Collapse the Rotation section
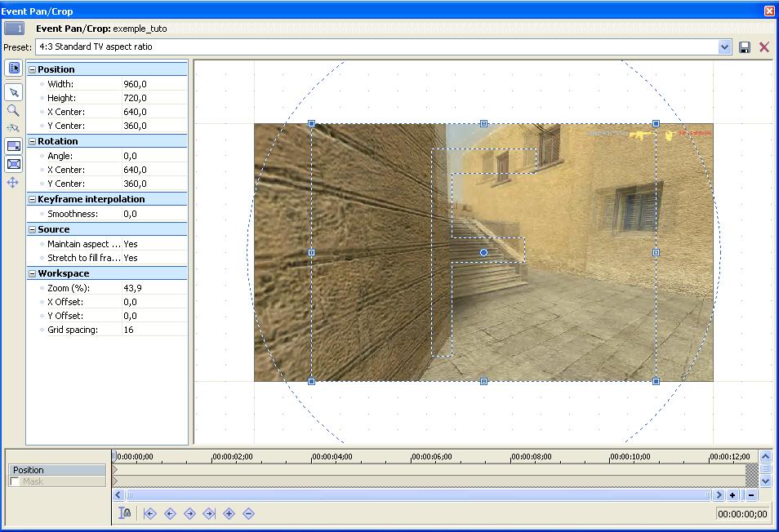This screenshot has width=779, height=532. 33,141
